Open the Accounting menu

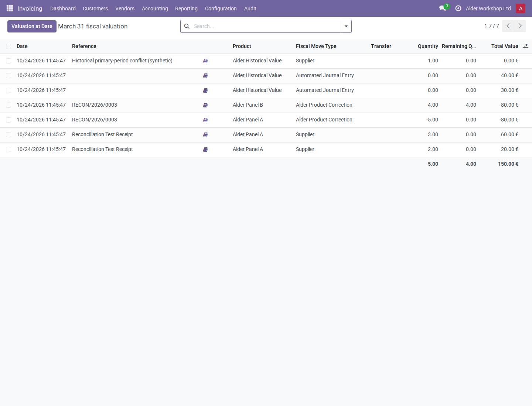pyautogui.click(x=155, y=8)
